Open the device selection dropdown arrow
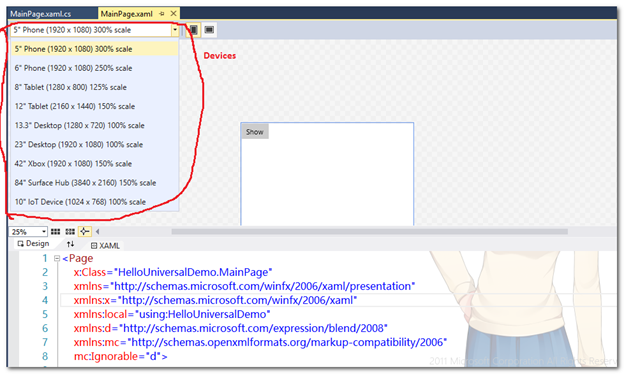The width and height of the screenshot is (624, 374). (x=174, y=30)
